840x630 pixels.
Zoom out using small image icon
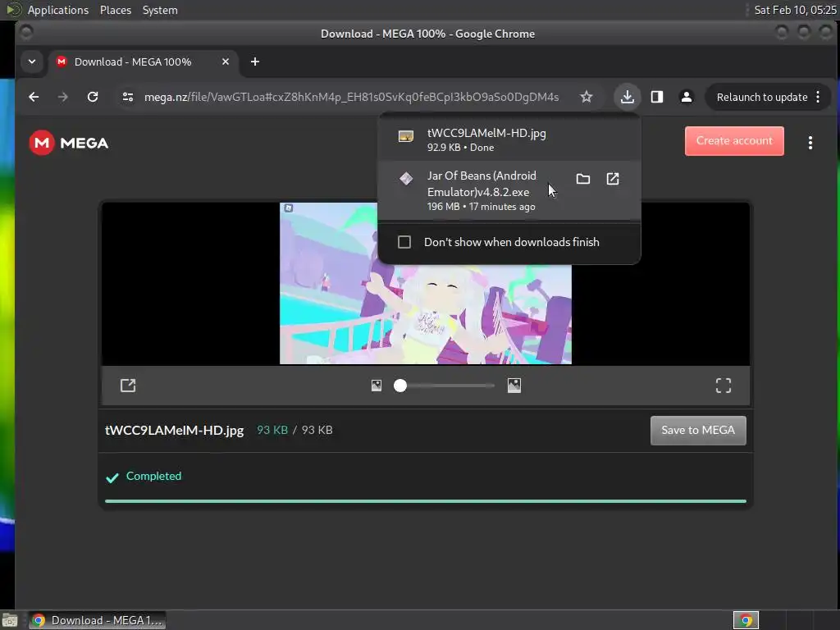tap(377, 386)
